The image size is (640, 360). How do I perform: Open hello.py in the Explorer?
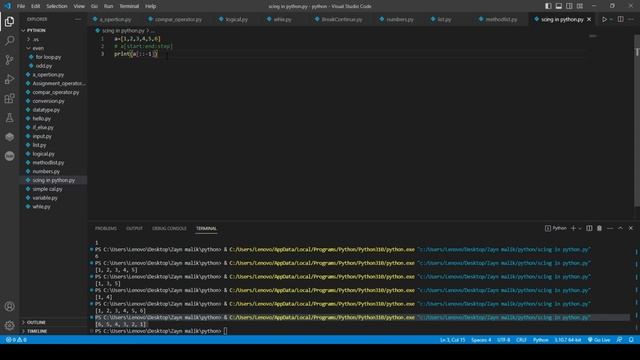click(x=42, y=118)
